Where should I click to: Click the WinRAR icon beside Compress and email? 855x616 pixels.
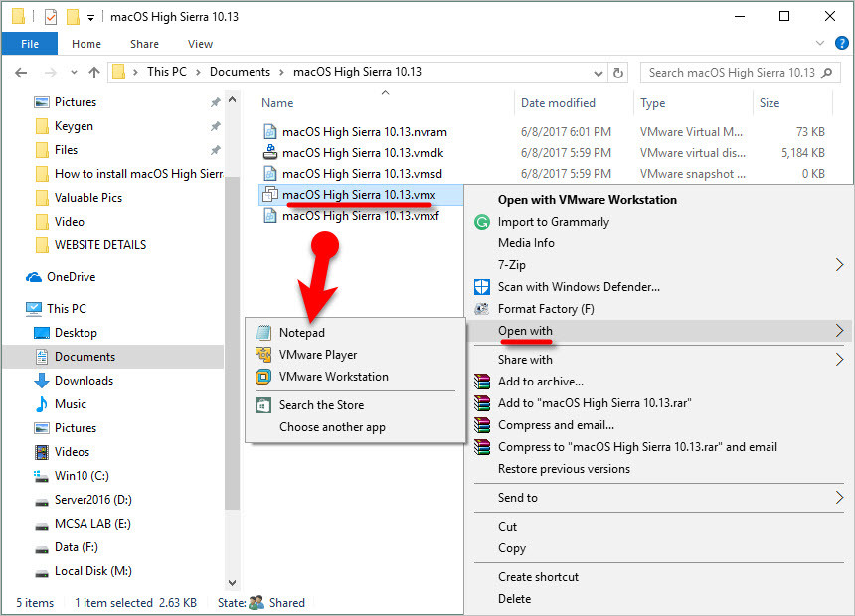(x=482, y=424)
